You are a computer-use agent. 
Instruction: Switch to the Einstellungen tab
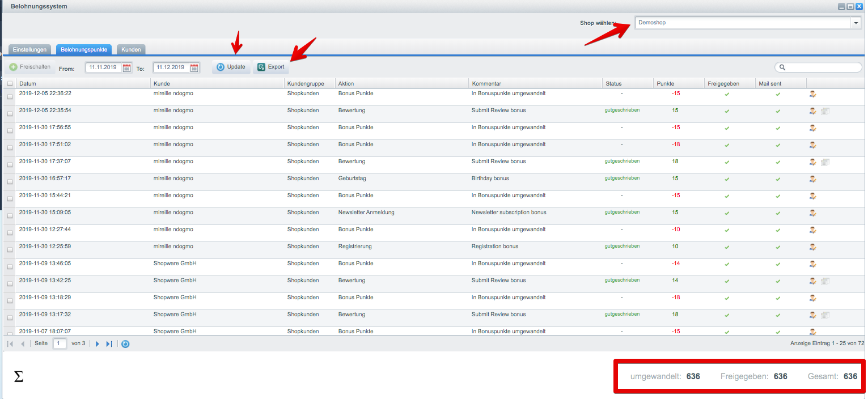tap(30, 50)
